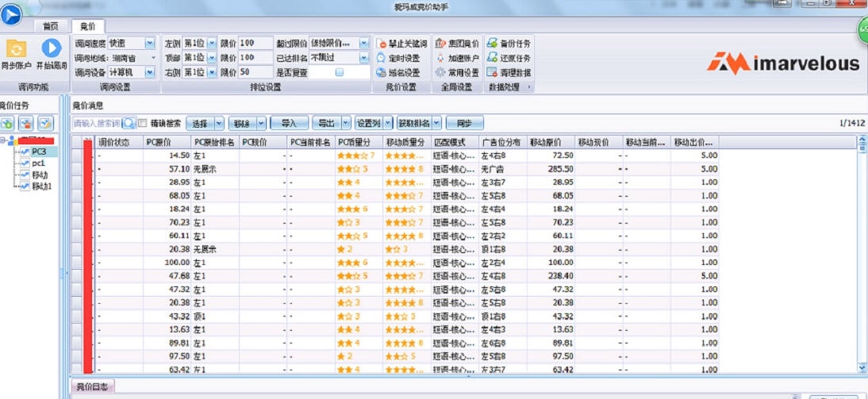Viewport: 868px width, 399px height.
Task: Click the keyword search input field
Action: (x=98, y=123)
